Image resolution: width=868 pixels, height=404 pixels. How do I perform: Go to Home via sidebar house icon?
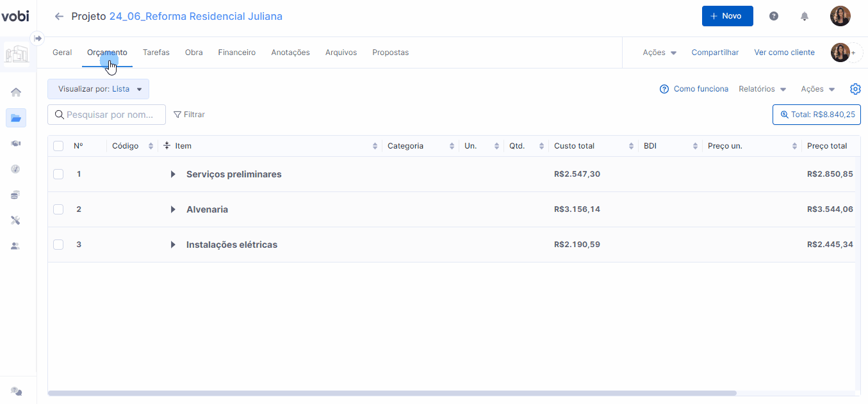(16, 92)
